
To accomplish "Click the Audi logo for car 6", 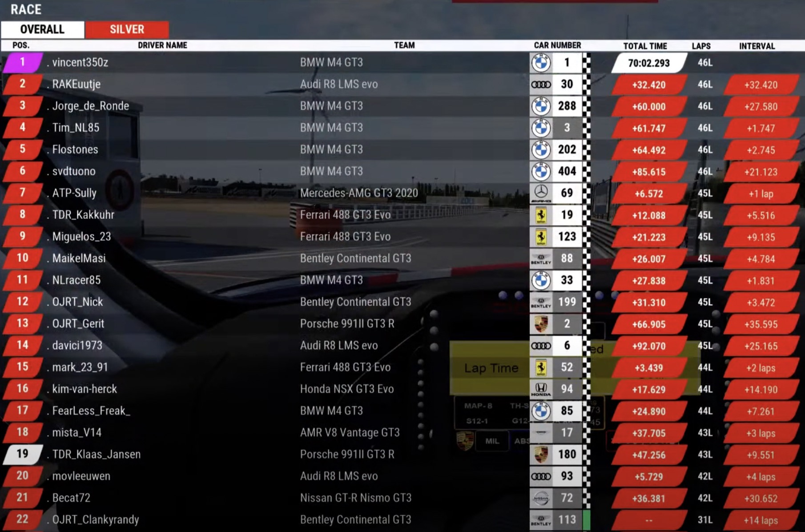I will [x=541, y=346].
